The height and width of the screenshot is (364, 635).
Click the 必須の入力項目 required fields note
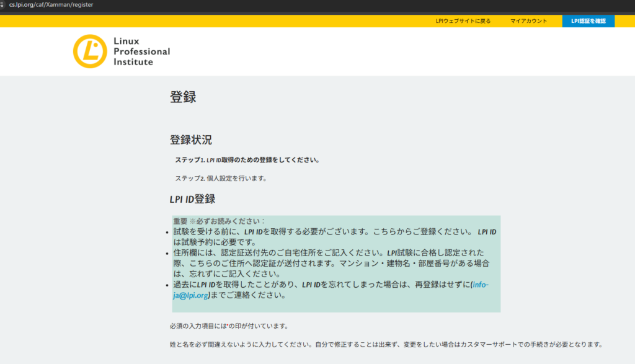[228, 326]
